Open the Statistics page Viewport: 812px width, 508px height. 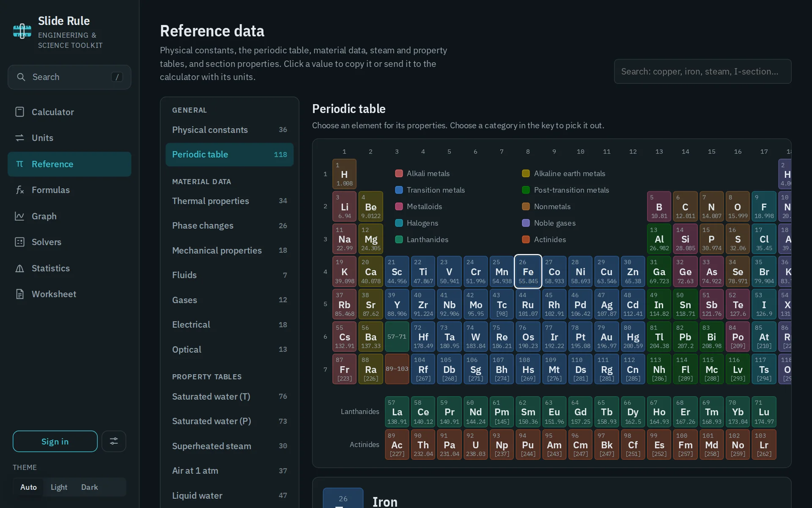69,268
